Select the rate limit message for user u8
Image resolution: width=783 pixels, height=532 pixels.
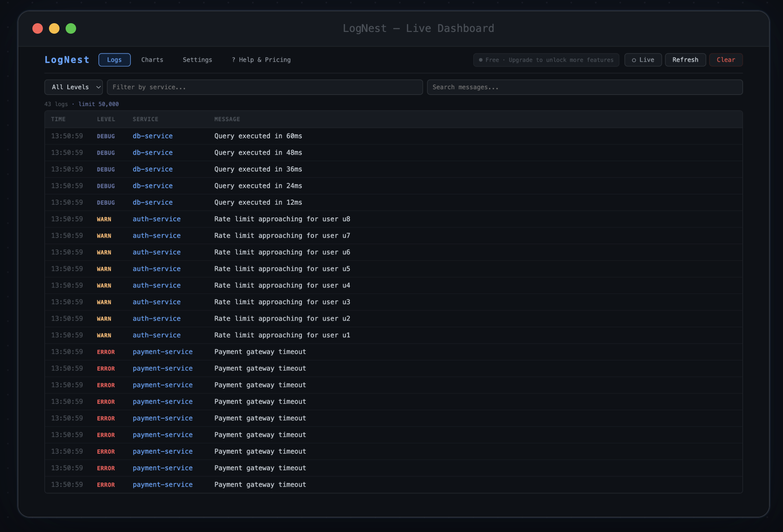282,219
